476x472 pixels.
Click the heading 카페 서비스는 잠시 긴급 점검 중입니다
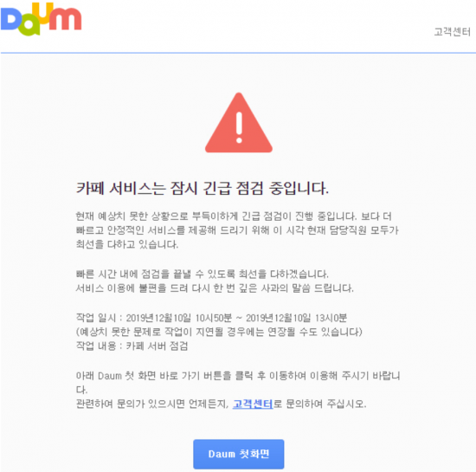(x=203, y=188)
